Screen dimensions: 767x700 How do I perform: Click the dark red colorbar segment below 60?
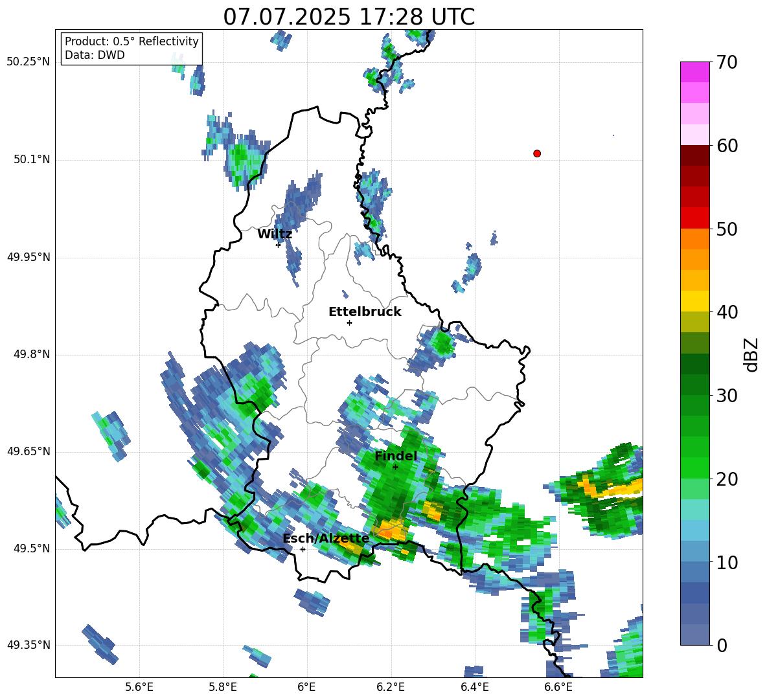point(694,155)
